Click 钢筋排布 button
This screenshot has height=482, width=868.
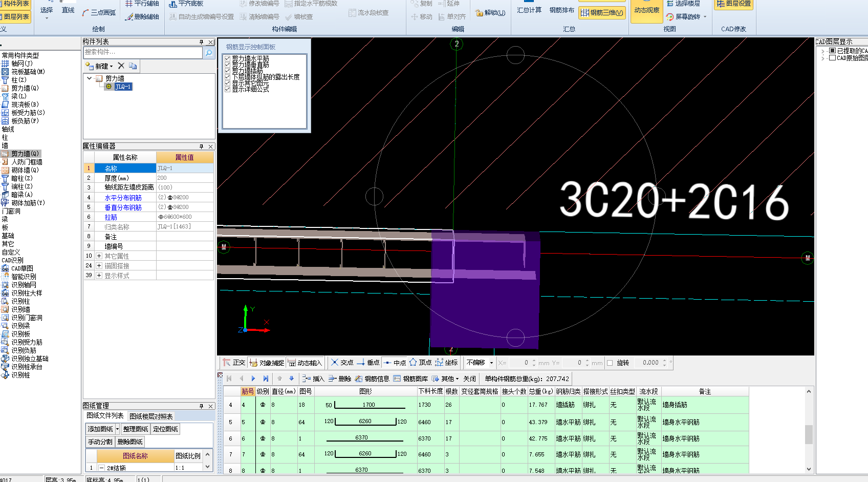[561, 10]
